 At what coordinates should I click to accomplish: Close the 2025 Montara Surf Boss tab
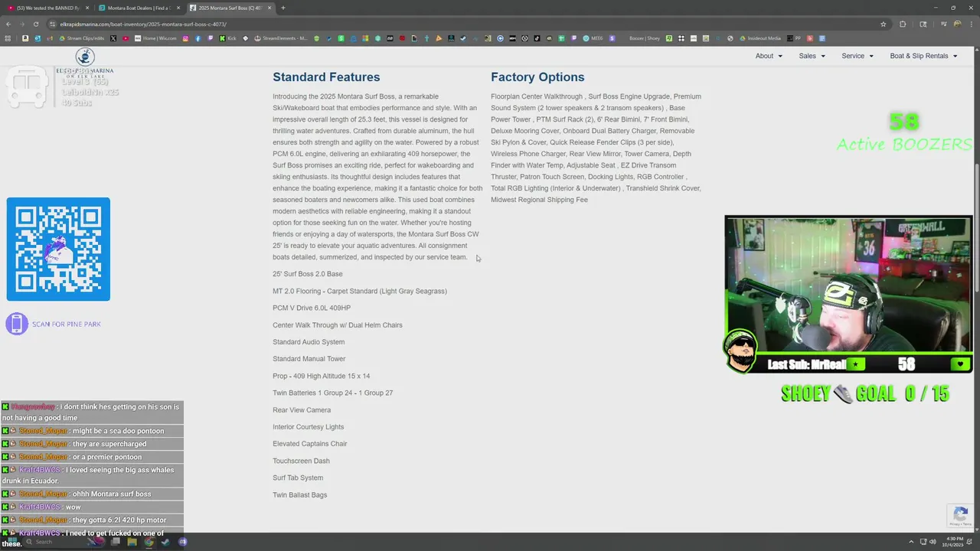[269, 8]
